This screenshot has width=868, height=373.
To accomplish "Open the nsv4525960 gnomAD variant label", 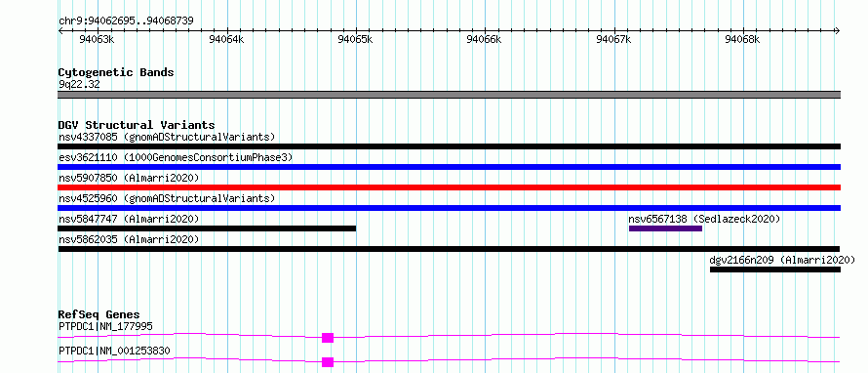I will [x=167, y=198].
